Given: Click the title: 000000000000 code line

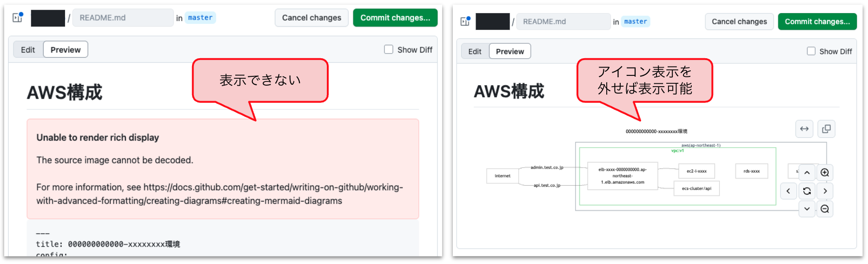Looking at the screenshot, I should point(108,244).
